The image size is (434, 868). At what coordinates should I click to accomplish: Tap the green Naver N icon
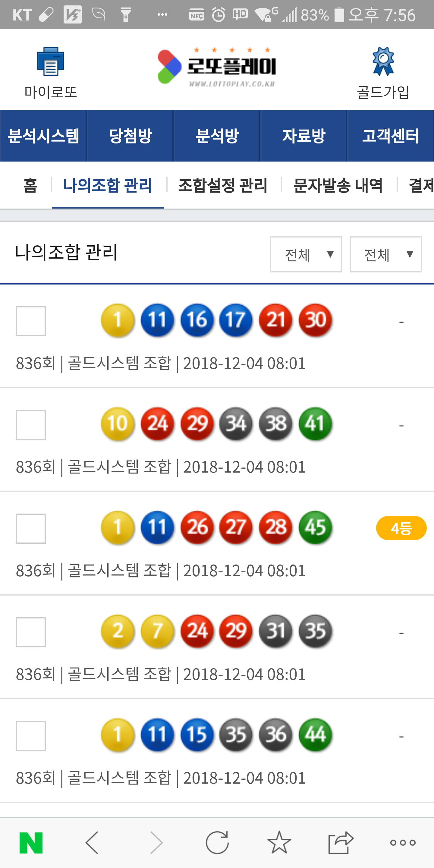click(31, 842)
